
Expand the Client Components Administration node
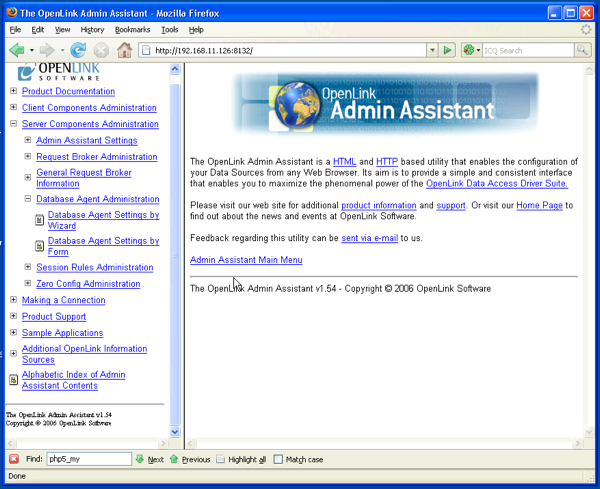(13, 107)
